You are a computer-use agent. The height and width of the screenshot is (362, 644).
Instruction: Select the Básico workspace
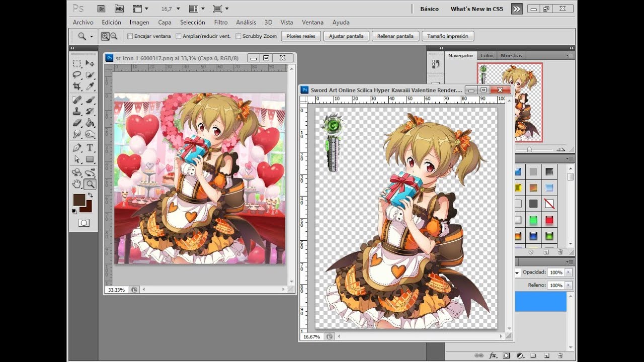pos(429,9)
